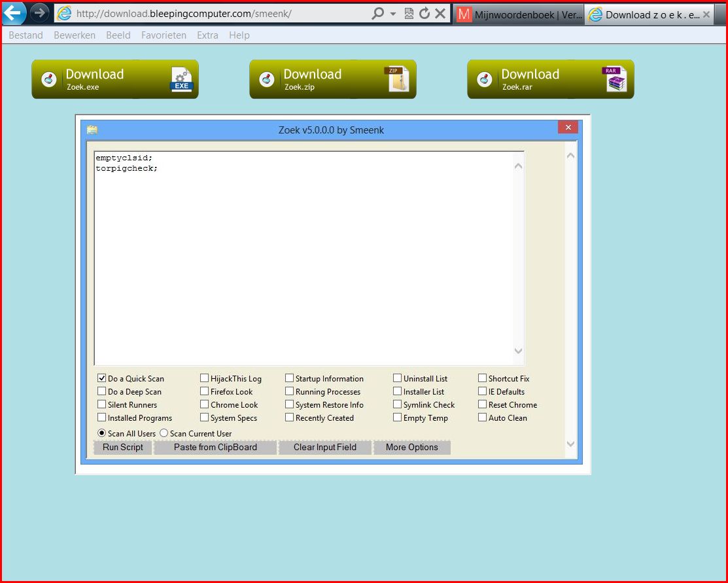Close the Zoek v5.0.0.0 window

568,128
